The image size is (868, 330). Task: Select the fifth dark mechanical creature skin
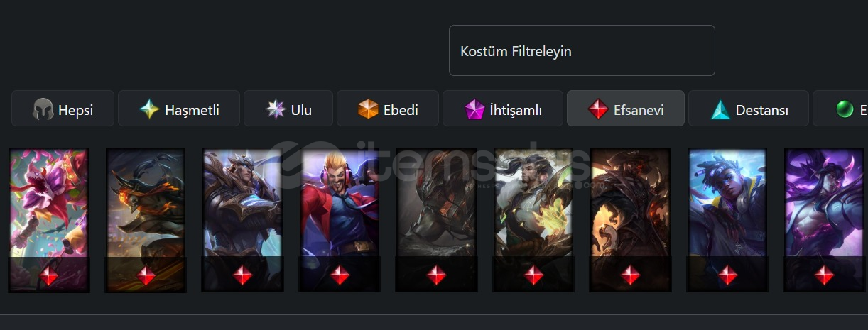point(436,220)
